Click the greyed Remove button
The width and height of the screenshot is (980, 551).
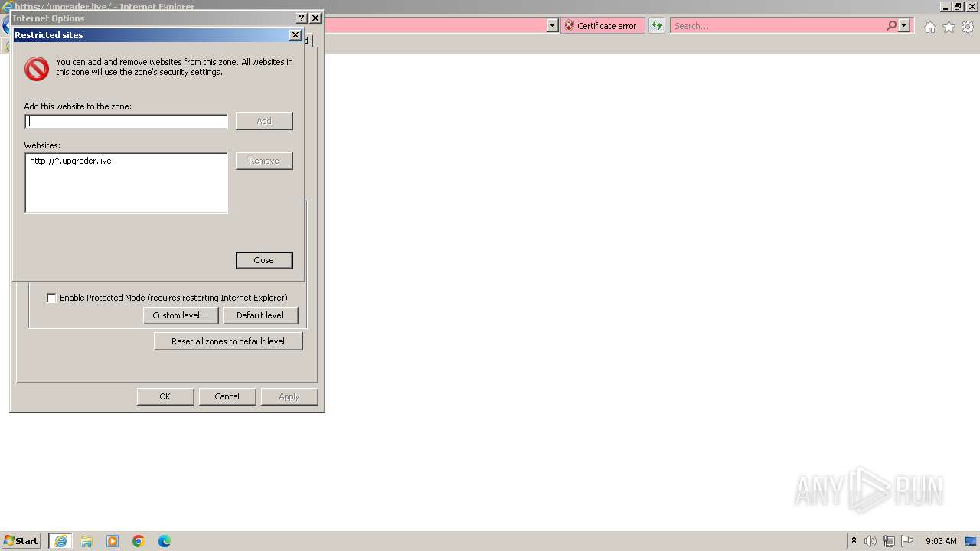[264, 161]
